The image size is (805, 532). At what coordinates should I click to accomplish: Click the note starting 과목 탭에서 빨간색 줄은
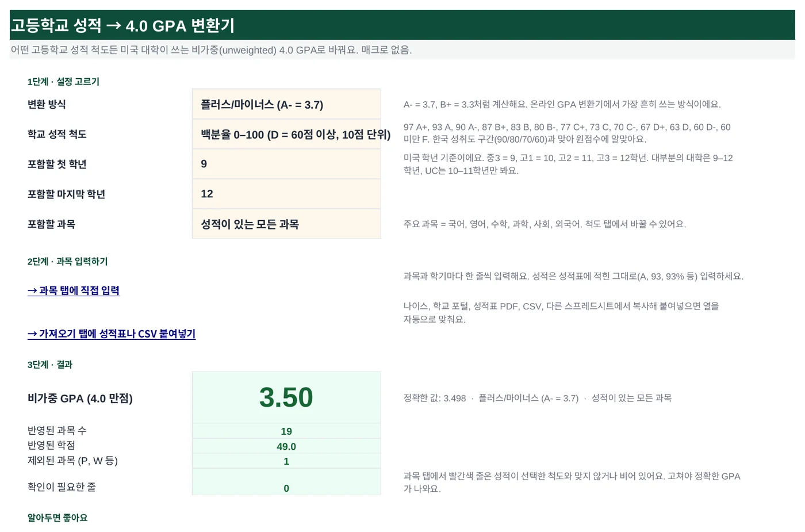(x=572, y=482)
